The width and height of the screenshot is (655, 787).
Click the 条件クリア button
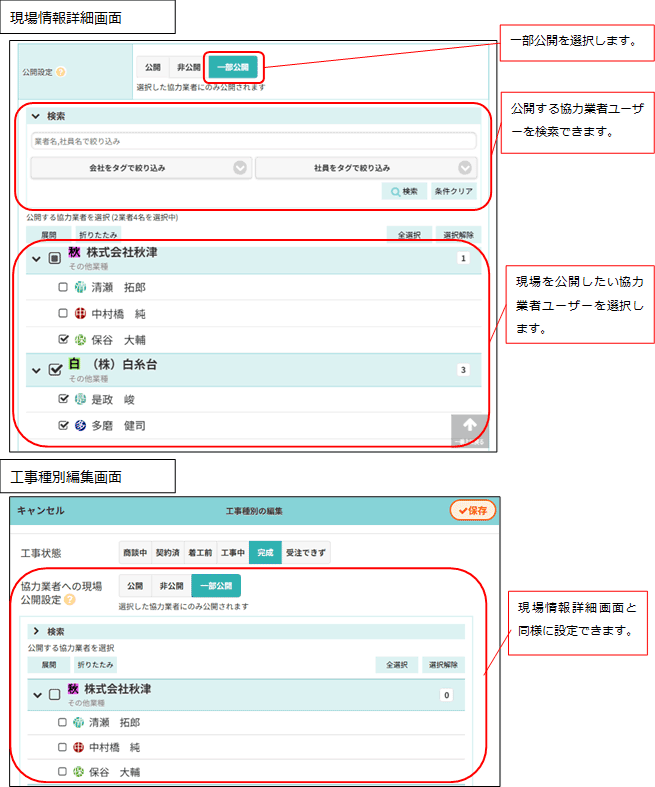coord(454,191)
